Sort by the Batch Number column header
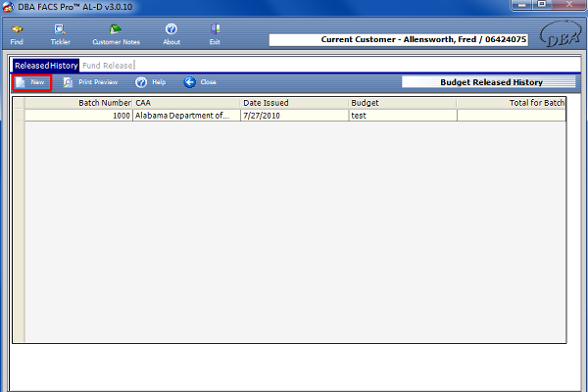This screenshot has height=392, width=588. (78, 103)
